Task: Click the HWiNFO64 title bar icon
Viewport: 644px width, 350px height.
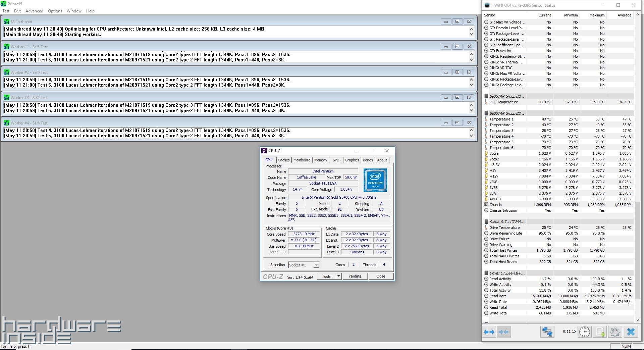Action: coord(487,5)
